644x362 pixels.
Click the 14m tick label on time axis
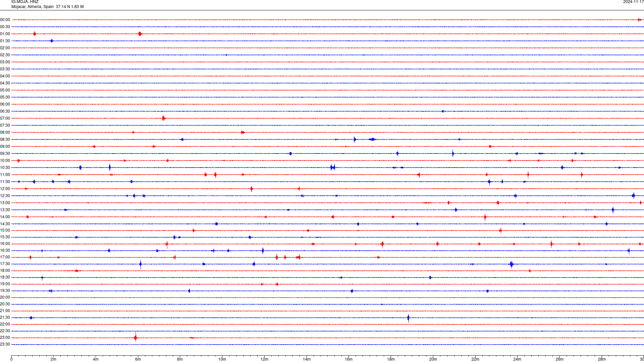[307, 359]
